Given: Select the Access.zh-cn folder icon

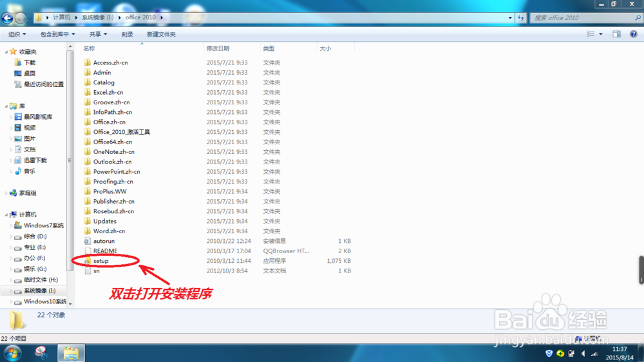Looking at the screenshot, I should pos(88,62).
